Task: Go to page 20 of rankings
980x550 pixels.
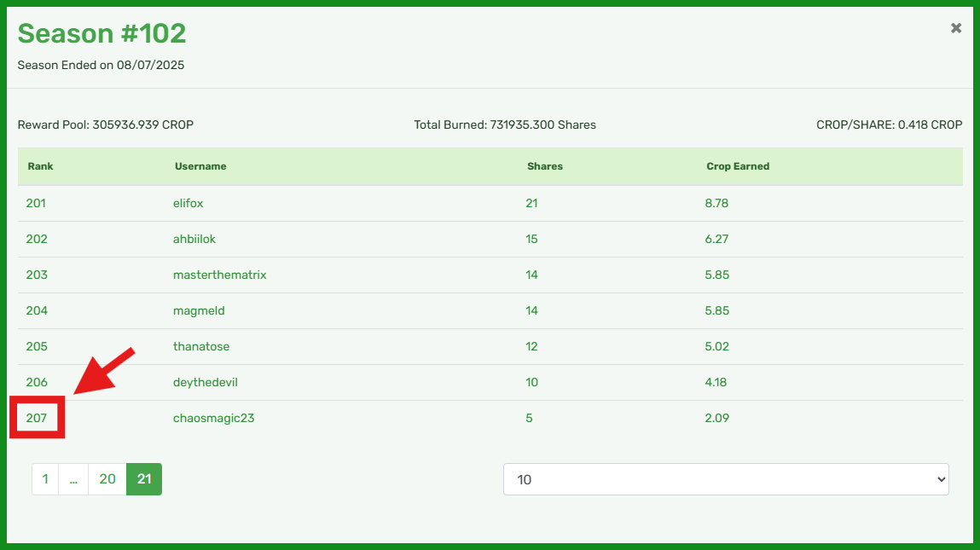Action: [x=107, y=479]
